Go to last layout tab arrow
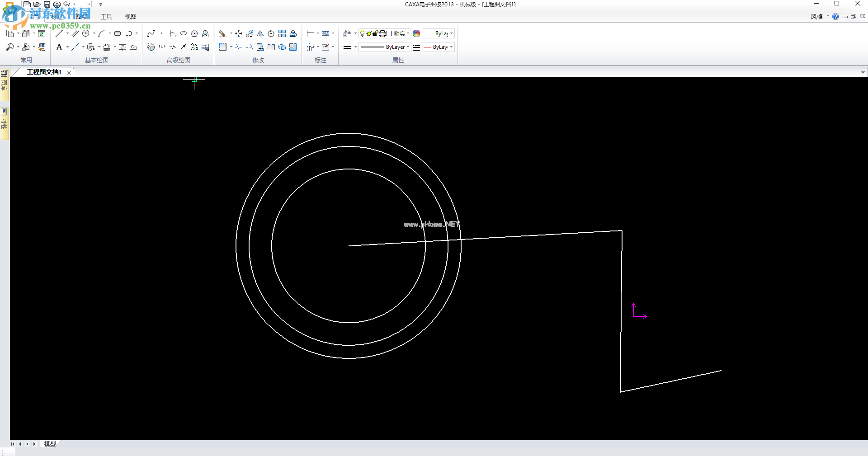The image size is (868, 456). (34, 444)
